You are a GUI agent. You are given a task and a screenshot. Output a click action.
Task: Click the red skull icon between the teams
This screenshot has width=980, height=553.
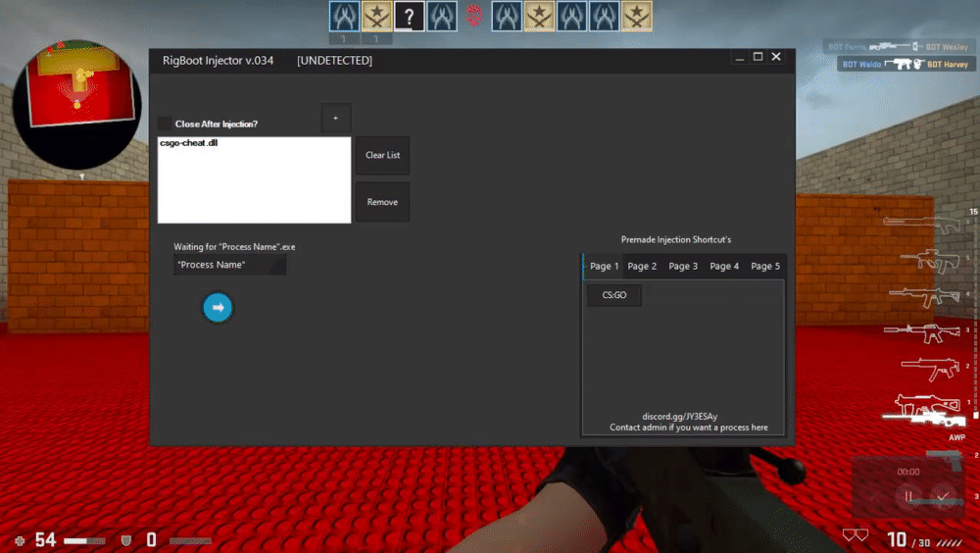[x=473, y=16]
